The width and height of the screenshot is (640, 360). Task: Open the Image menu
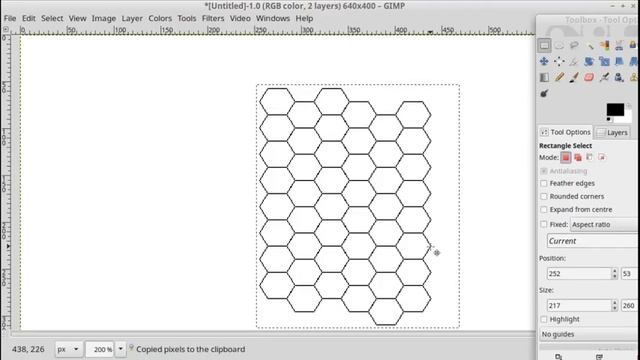coord(104,18)
